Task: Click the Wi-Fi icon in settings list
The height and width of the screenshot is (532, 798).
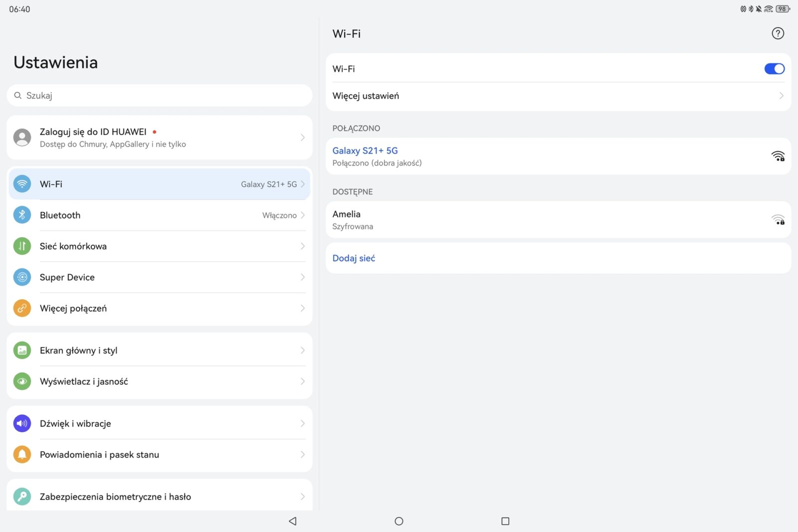Action: [22, 184]
